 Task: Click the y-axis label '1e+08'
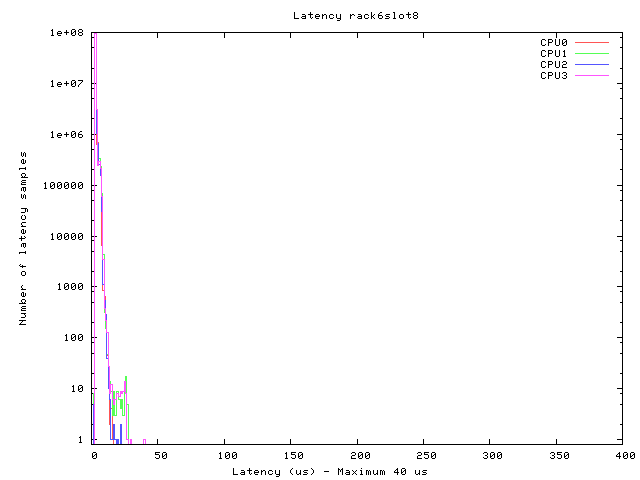pos(67,33)
